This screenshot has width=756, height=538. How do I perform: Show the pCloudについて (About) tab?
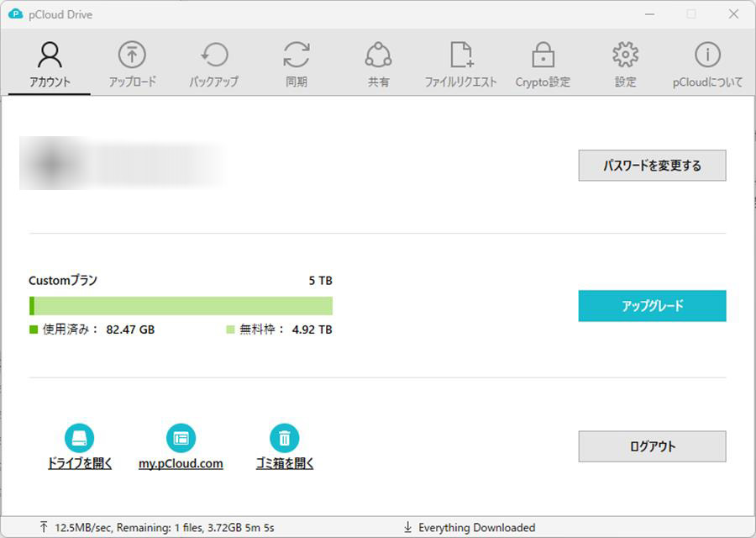[707, 65]
